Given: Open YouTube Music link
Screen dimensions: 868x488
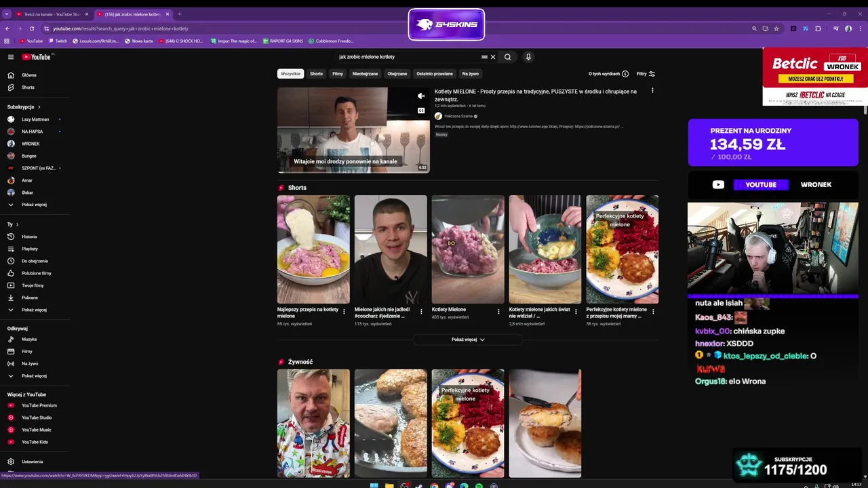Looking at the screenshot, I should [35, 430].
